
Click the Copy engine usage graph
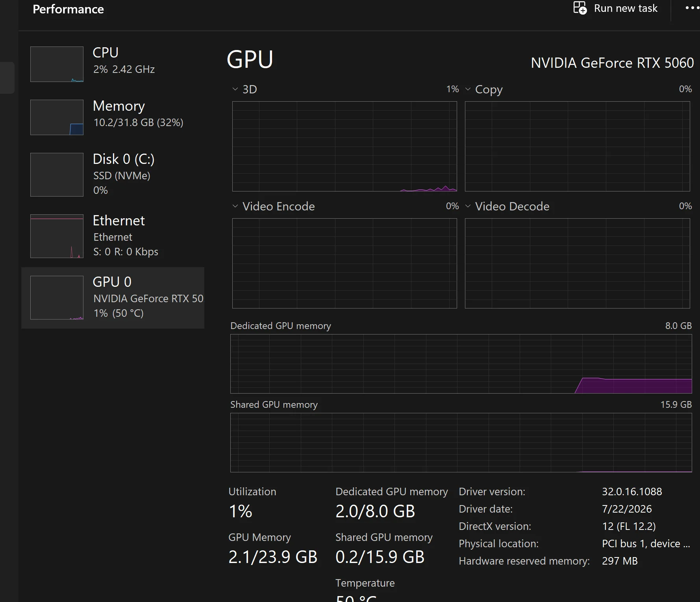(577, 146)
